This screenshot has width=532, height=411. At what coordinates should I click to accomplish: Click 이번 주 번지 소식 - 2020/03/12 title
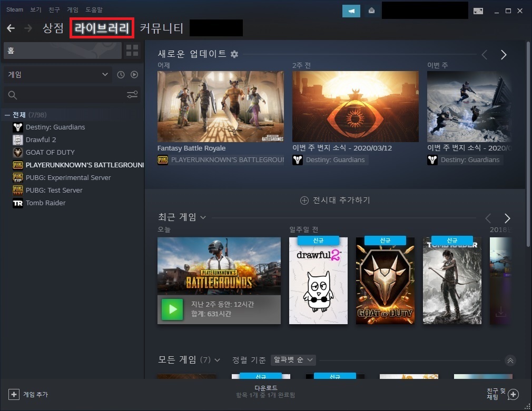tap(342, 148)
